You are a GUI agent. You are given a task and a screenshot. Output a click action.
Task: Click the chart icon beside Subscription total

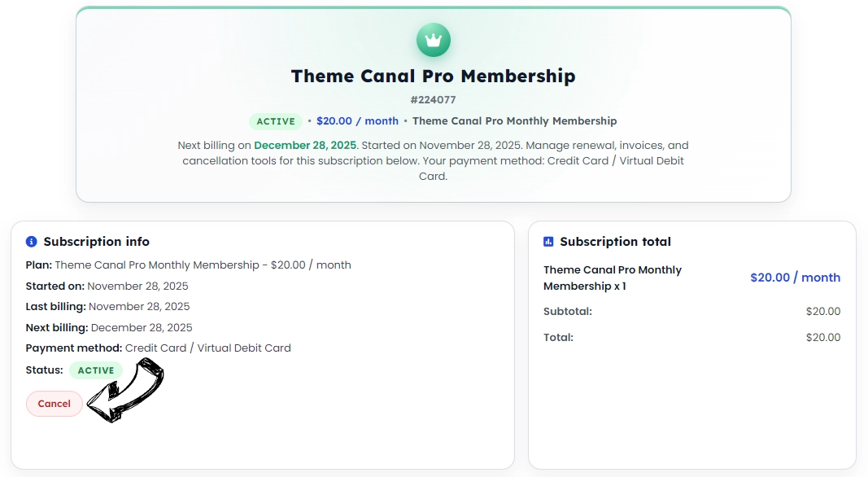pyautogui.click(x=548, y=241)
